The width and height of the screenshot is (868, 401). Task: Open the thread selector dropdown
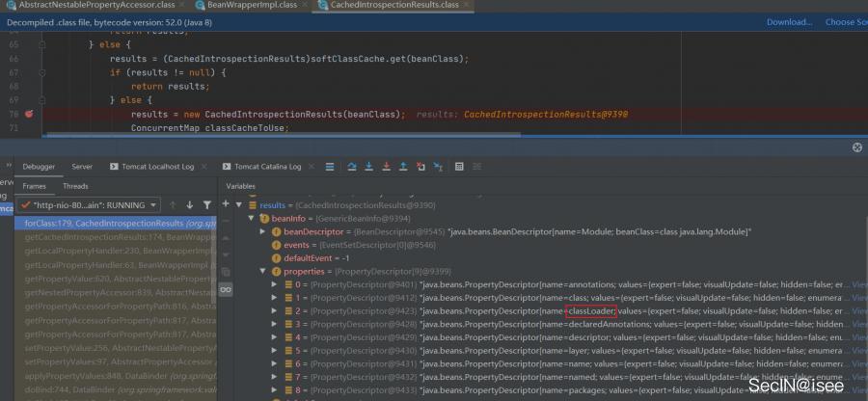88,205
